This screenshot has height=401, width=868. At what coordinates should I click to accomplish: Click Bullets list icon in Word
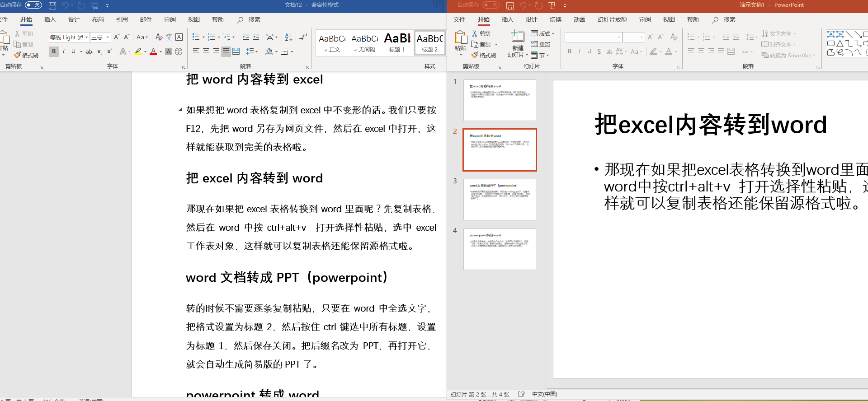tap(196, 37)
